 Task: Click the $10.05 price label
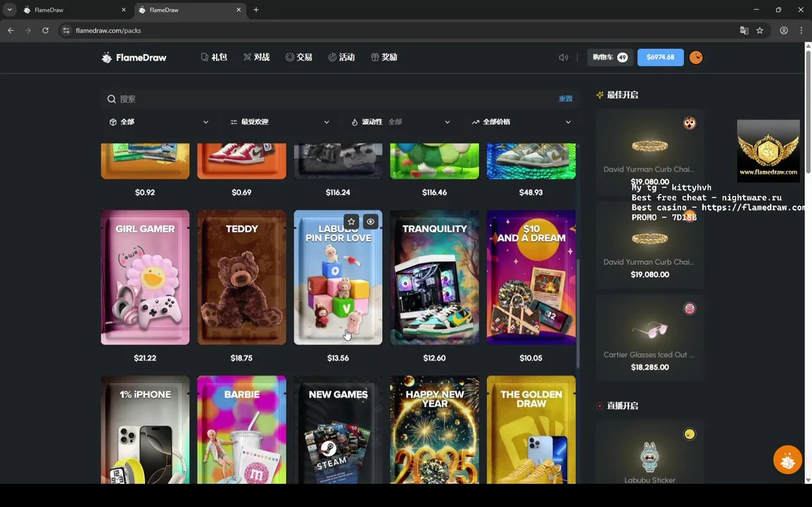click(x=531, y=358)
